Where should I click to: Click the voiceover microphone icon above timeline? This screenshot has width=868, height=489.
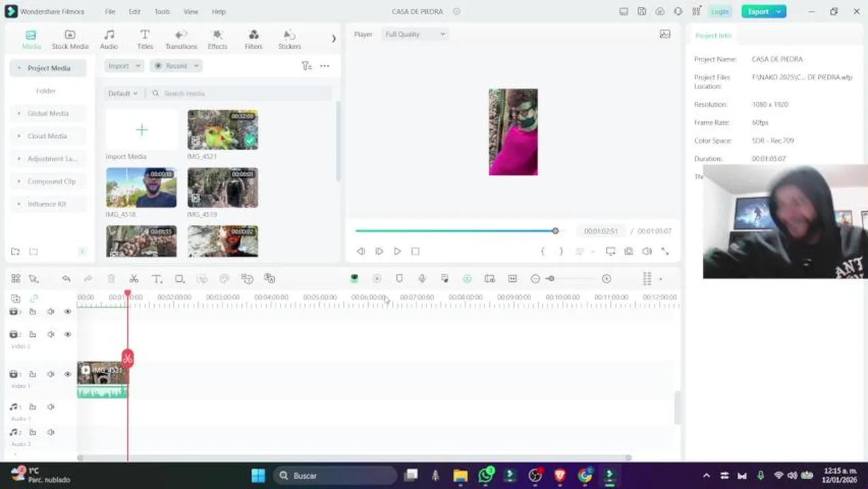point(422,279)
